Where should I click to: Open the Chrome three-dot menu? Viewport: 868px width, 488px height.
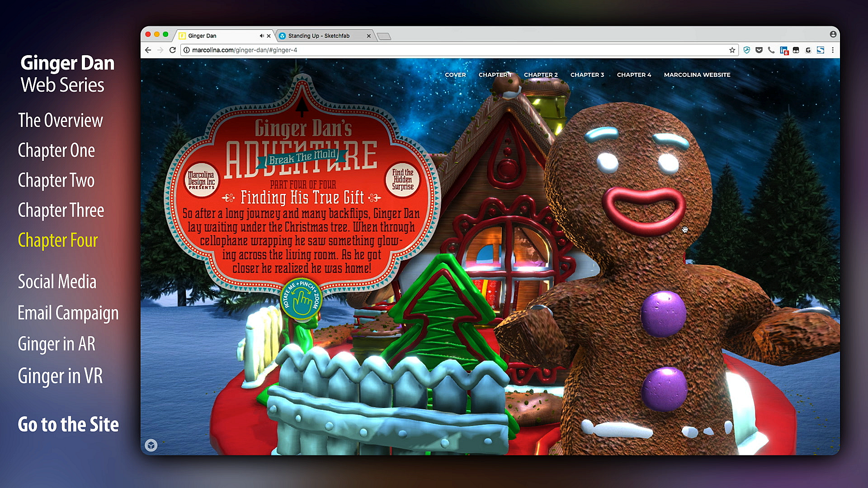click(x=832, y=50)
